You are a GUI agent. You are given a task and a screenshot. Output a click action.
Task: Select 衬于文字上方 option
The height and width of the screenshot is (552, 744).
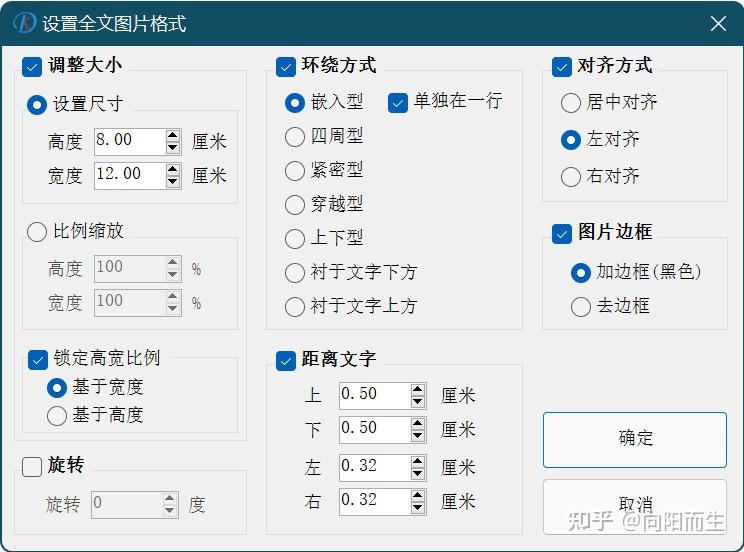[295, 307]
